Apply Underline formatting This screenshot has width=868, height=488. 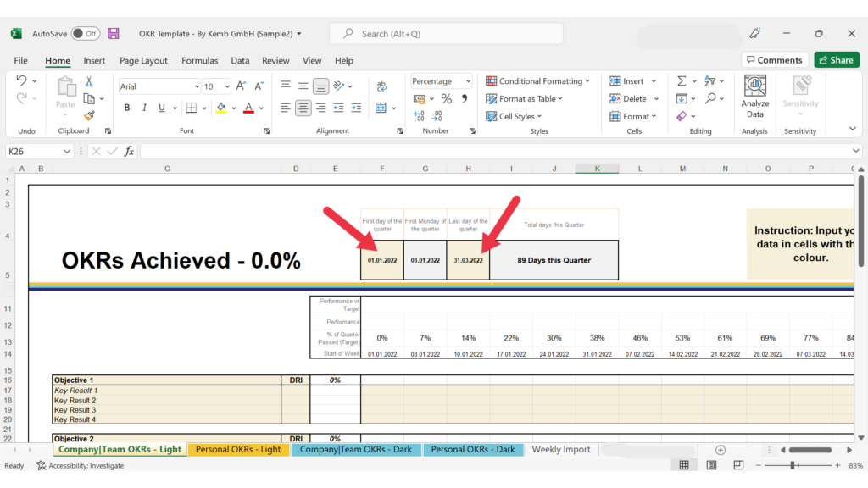coord(162,108)
